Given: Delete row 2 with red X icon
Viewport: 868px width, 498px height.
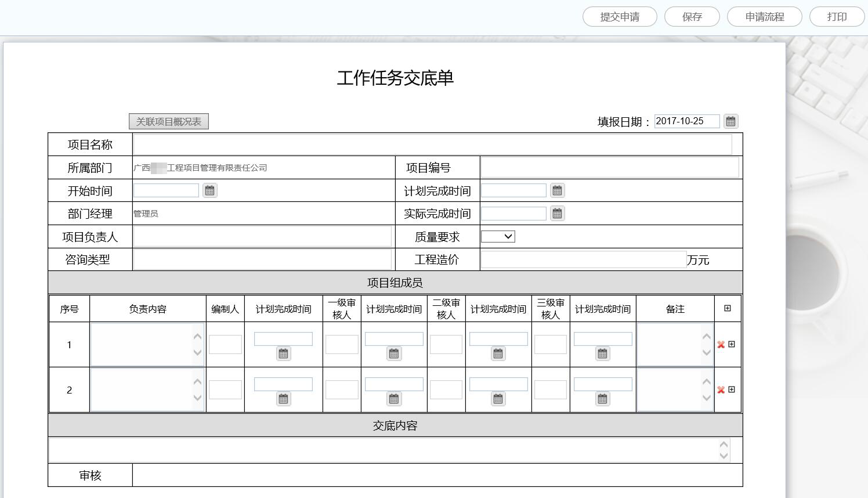Looking at the screenshot, I should click(x=721, y=390).
